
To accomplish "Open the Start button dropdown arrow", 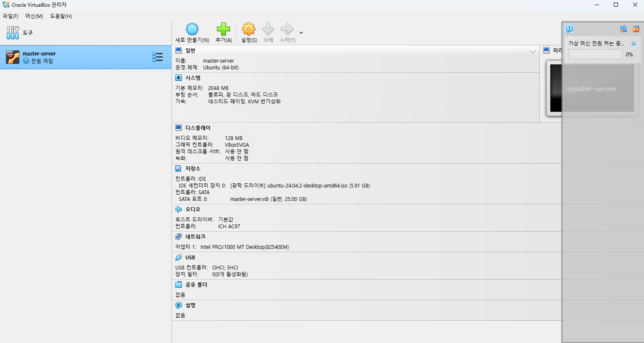I will [301, 33].
